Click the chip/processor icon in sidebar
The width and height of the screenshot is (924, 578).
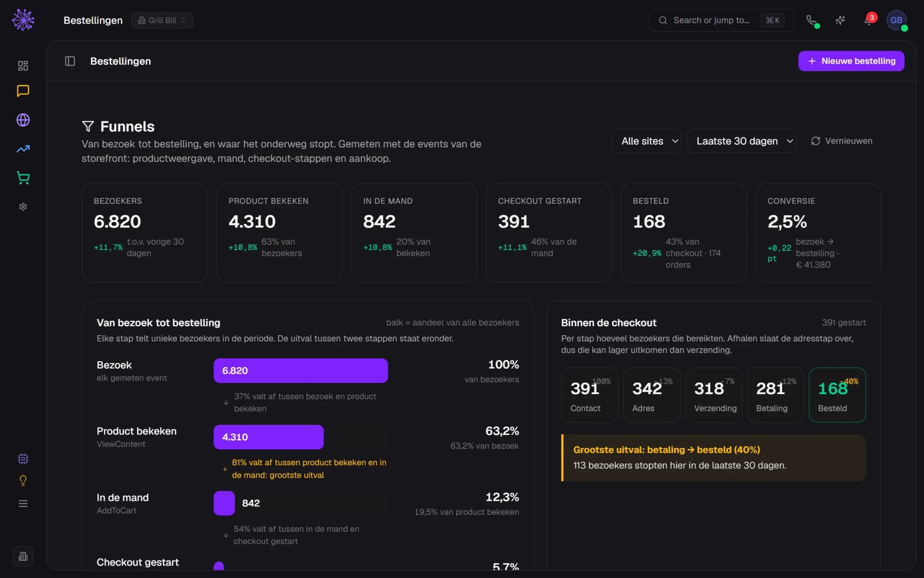[x=23, y=459]
